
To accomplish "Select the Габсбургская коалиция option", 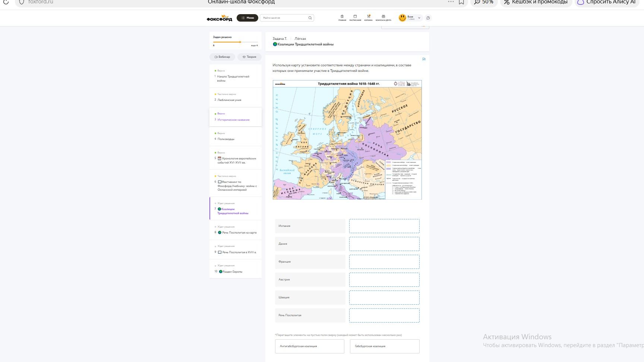I will click(385, 346).
